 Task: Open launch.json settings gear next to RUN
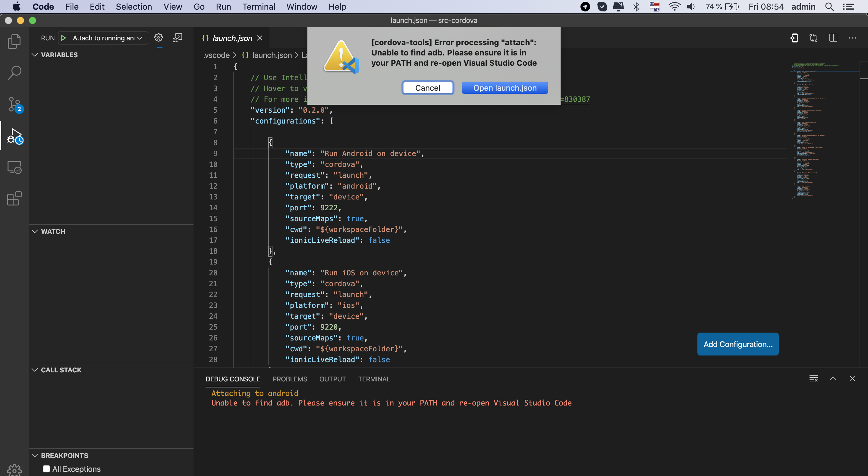tap(158, 38)
